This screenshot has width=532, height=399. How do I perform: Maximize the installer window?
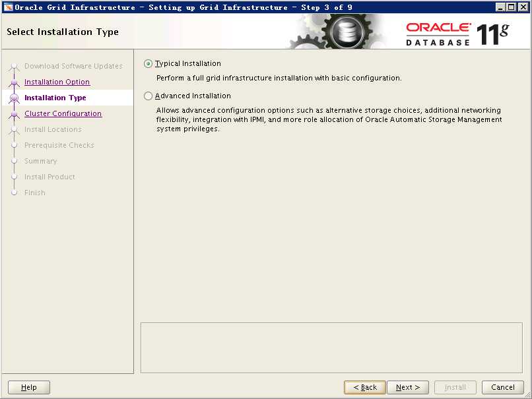coord(512,7)
